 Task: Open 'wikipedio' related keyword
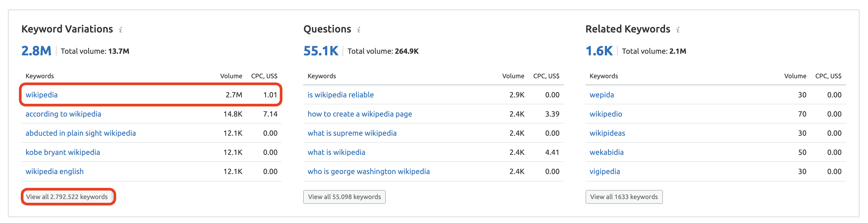point(606,114)
